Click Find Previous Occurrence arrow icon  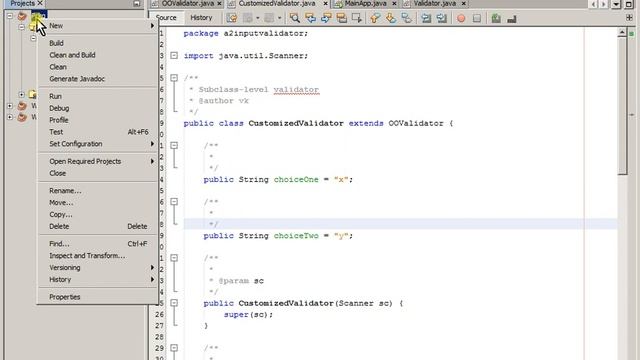click(310, 18)
